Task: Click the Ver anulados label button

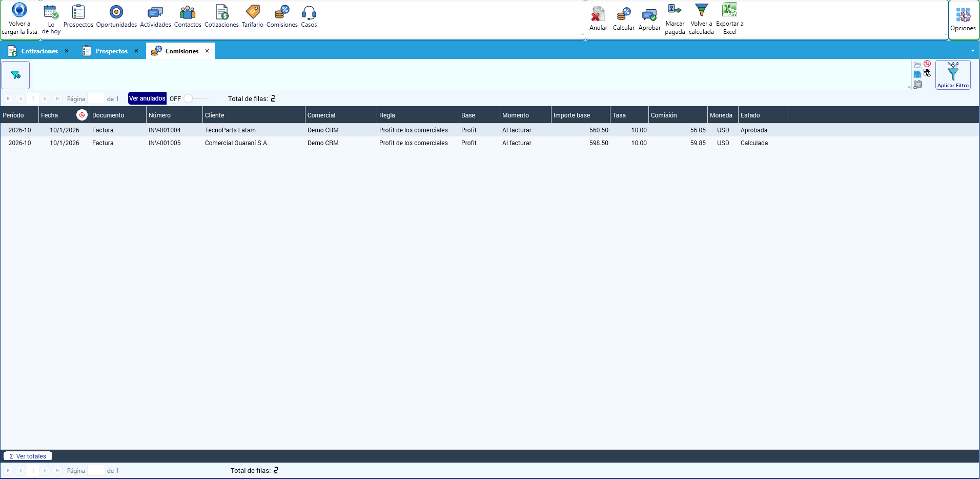Action: click(147, 98)
